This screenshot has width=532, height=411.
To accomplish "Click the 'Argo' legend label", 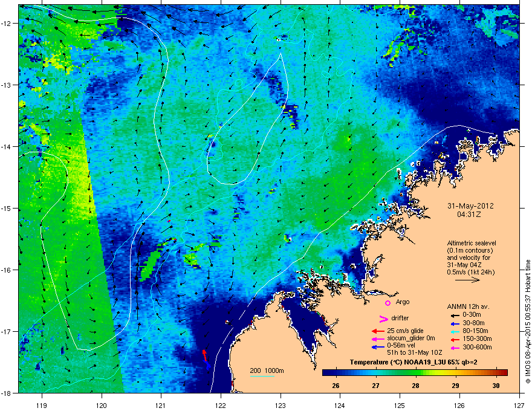I will point(403,302).
